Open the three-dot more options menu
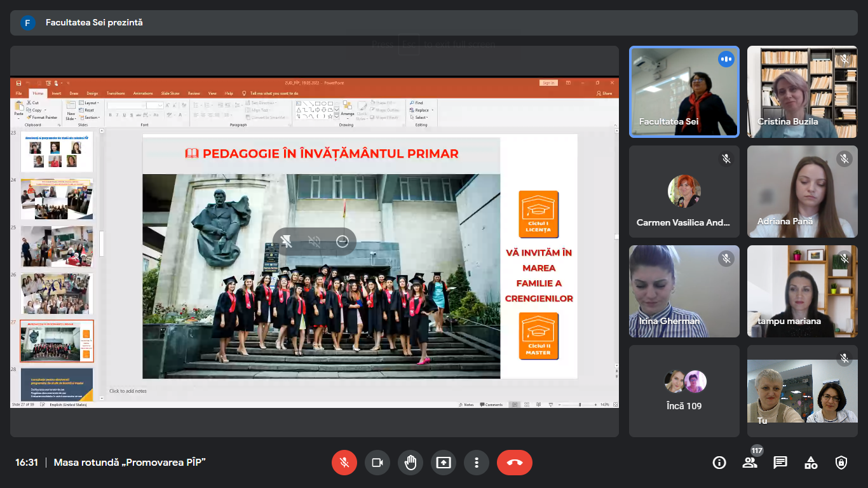Viewport: 868px width, 488px height. [477, 463]
